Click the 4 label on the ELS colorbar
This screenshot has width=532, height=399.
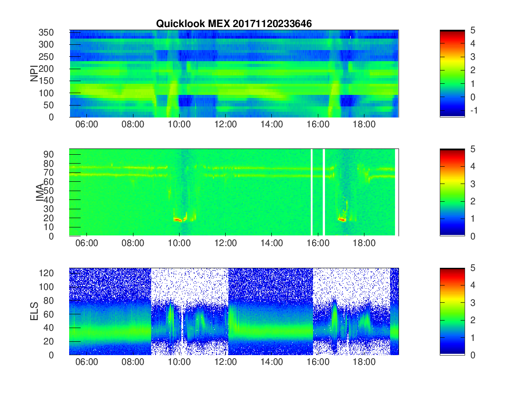coord(473,285)
